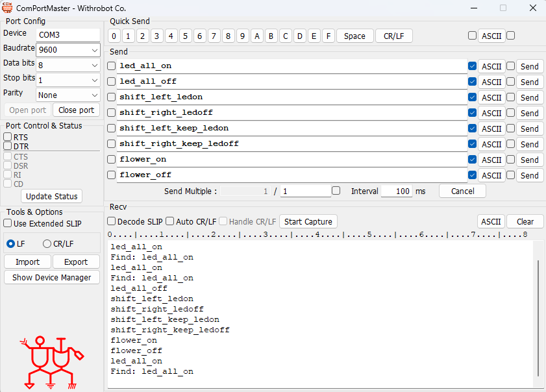Send the shift_right_ledoff command
Screen dimensions: 546x392
[x=530, y=113]
